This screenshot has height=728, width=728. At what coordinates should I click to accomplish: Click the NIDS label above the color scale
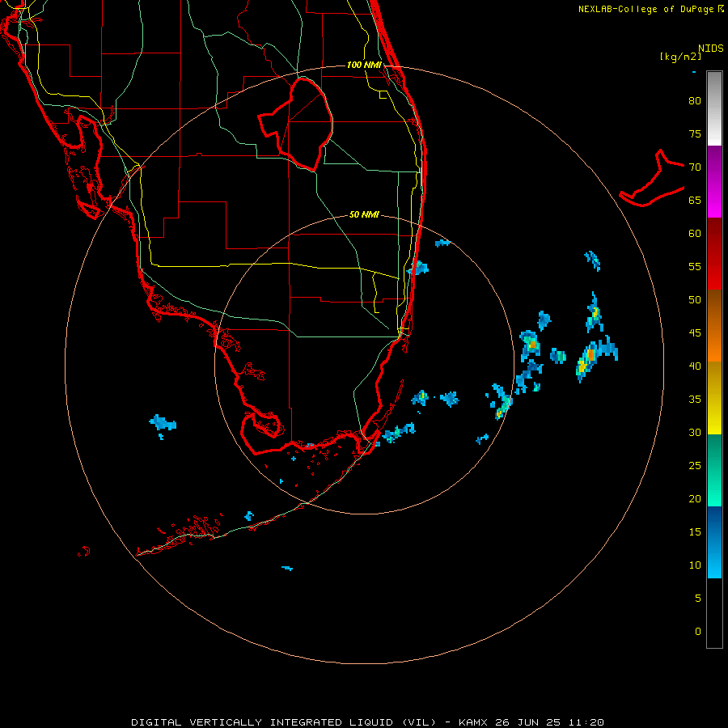pyautogui.click(x=711, y=49)
